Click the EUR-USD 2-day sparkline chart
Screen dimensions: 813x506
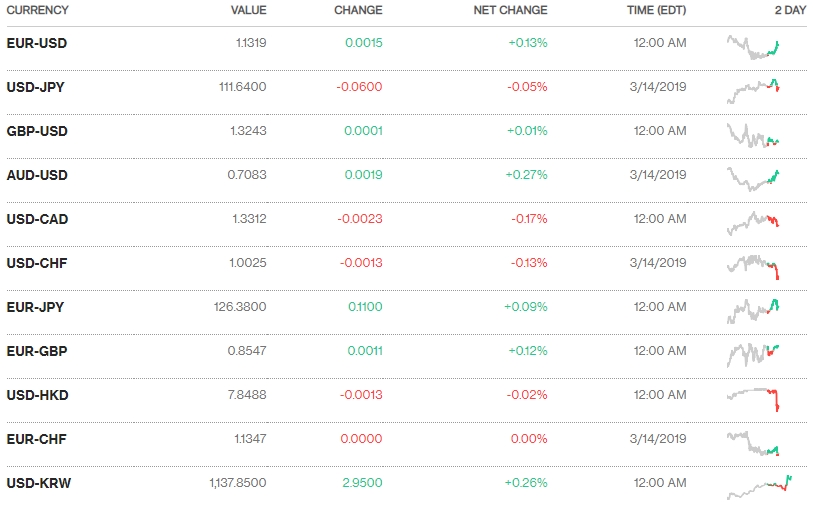pyautogui.click(x=754, y=47)
